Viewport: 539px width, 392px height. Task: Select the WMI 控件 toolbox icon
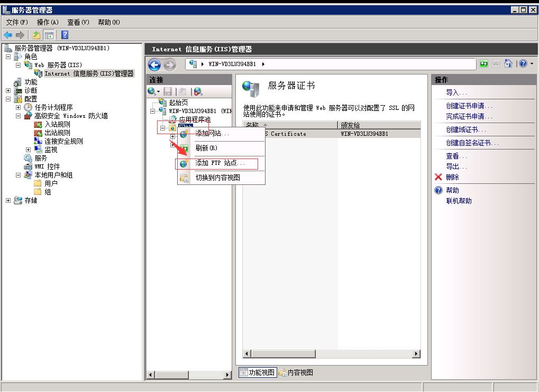pos(28,166)
